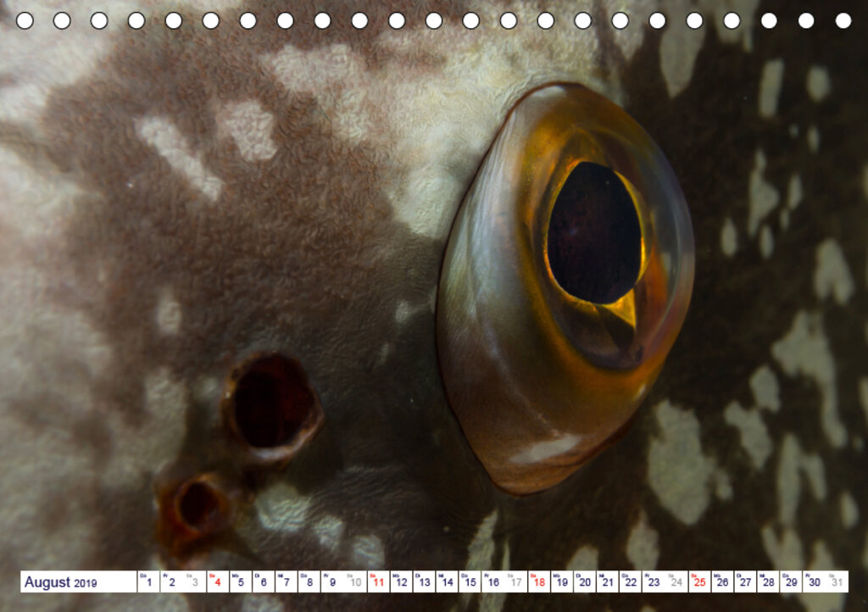Click the day 12 cell

click(401, 581)
